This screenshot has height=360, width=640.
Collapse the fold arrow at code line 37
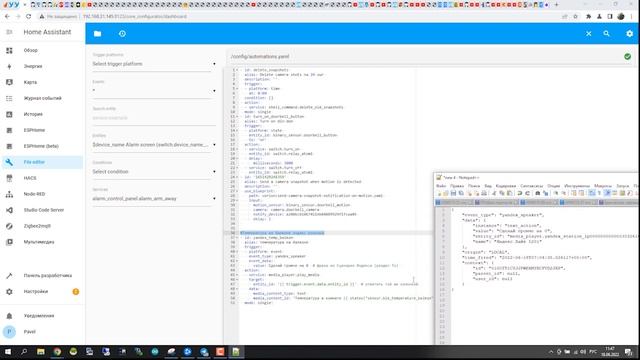(237, 238)
